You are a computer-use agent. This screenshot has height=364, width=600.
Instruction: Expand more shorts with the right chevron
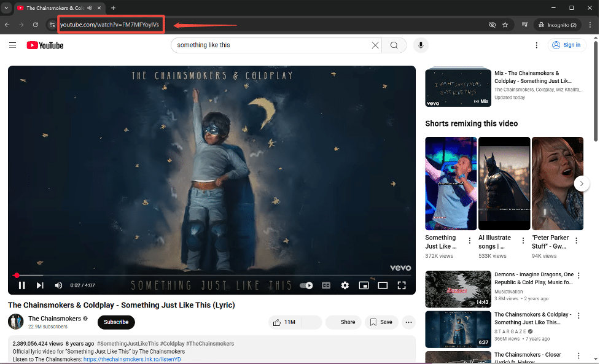click(582, 183)
